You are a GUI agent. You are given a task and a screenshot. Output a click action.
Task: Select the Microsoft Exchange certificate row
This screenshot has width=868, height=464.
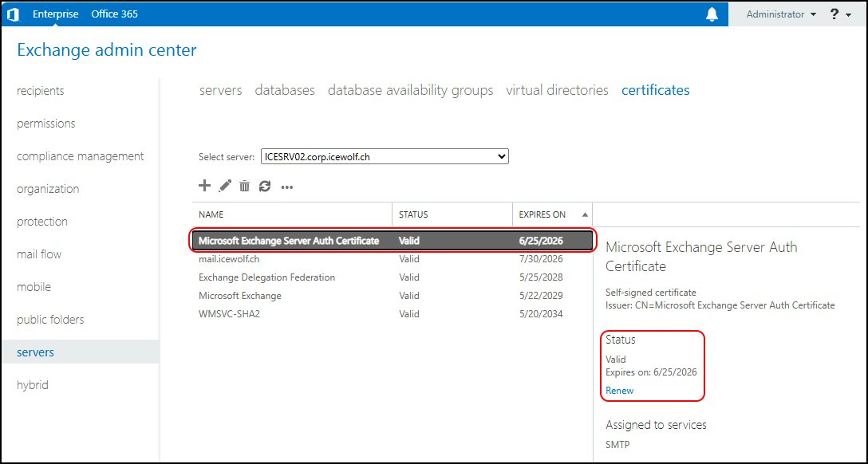tap(393, 296)
